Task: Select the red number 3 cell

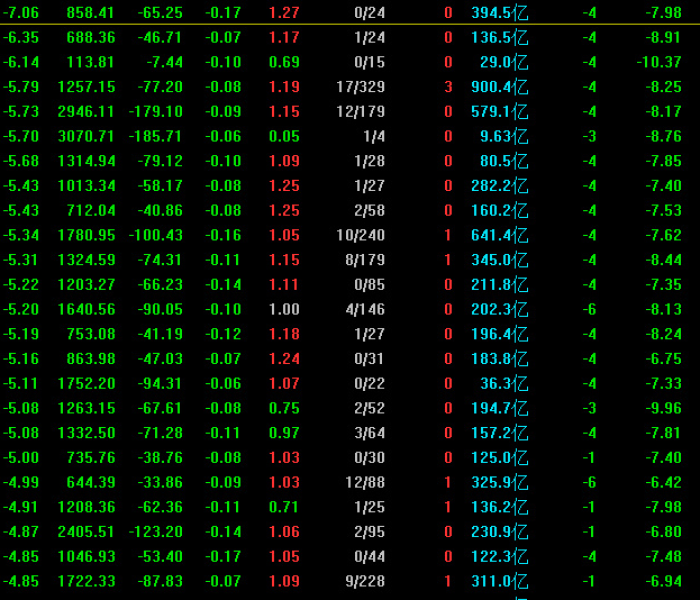Action: [448, 86]
